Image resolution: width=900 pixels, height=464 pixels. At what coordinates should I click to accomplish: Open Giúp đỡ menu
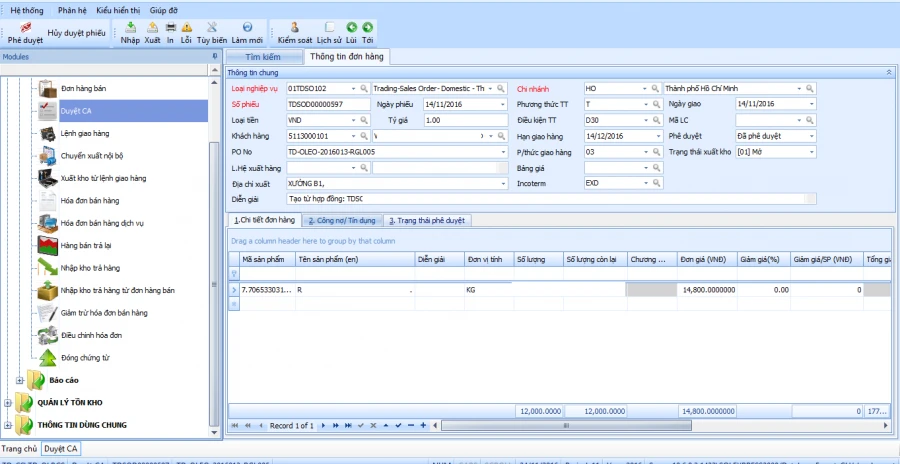tap(164, 10)
